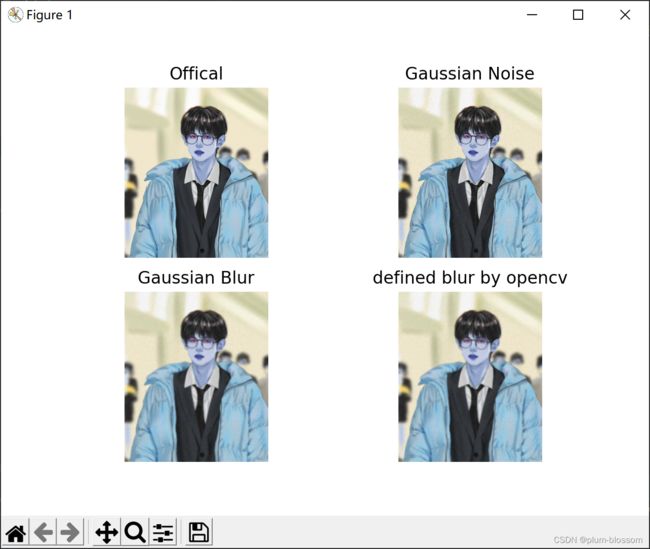Go forward to the next view
650x549 pixels.
pos(70,532)
